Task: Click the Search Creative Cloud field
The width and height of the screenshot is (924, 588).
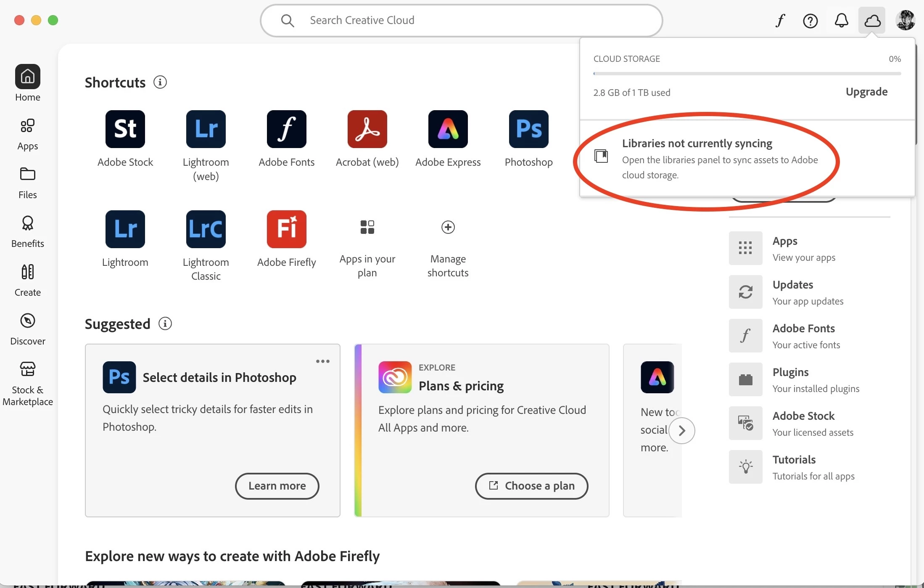Action: tap(461, 20)
